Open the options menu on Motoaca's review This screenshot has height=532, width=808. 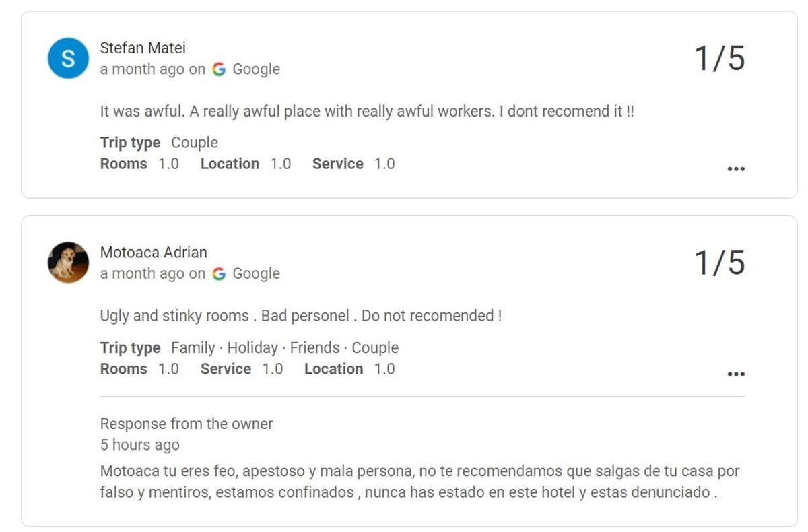pos(737,373)
